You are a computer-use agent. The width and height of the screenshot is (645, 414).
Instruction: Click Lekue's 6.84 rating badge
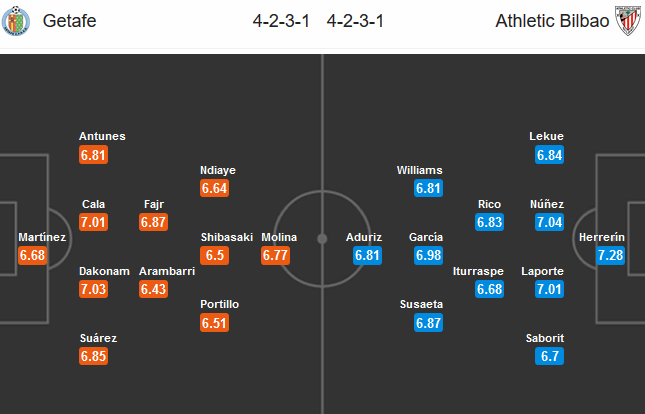[x=549, y=155]
